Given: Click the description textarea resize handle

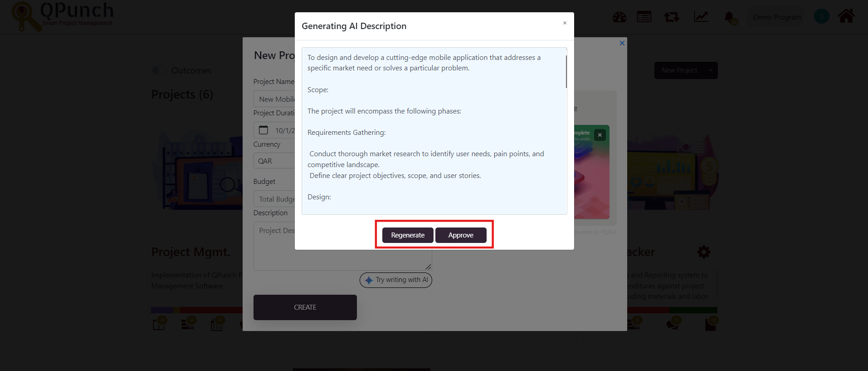Looking at the screenshot, I should tap(428, 267).
